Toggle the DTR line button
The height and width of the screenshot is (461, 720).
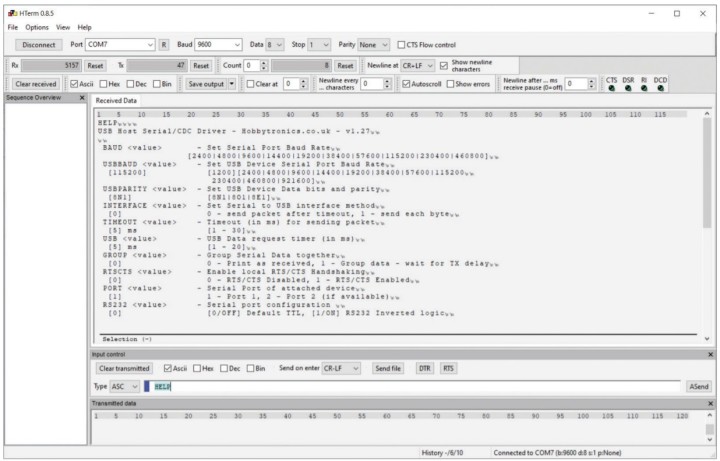(424, 368)
